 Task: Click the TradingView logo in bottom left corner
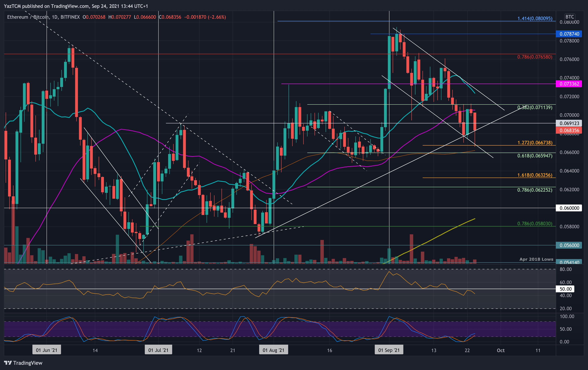point(23,363)
